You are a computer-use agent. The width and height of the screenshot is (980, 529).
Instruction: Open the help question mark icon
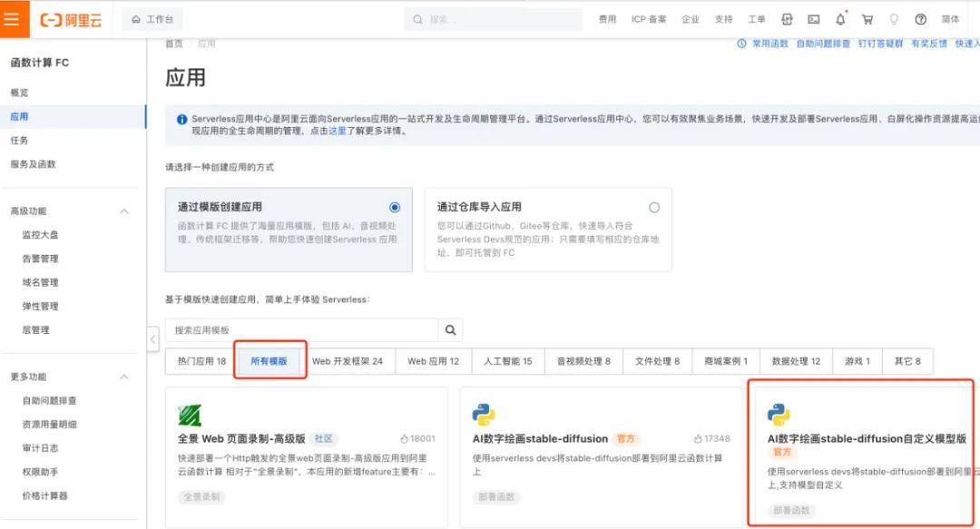(x=921, y=19)
